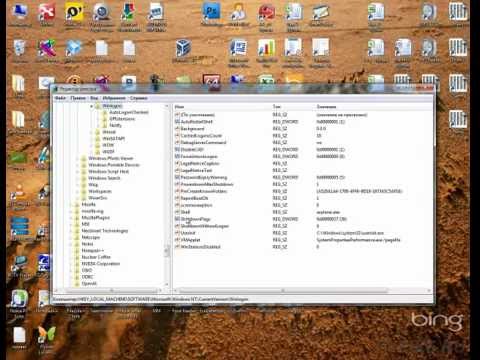Click the Shell value's string icon
The width and height of the screenshot is (480, 360).
(177, 212)
